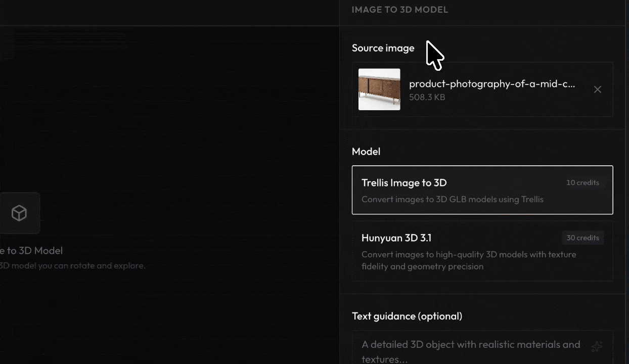Click the Source image section label
This screenshot has height=364, width=629.
383,48
